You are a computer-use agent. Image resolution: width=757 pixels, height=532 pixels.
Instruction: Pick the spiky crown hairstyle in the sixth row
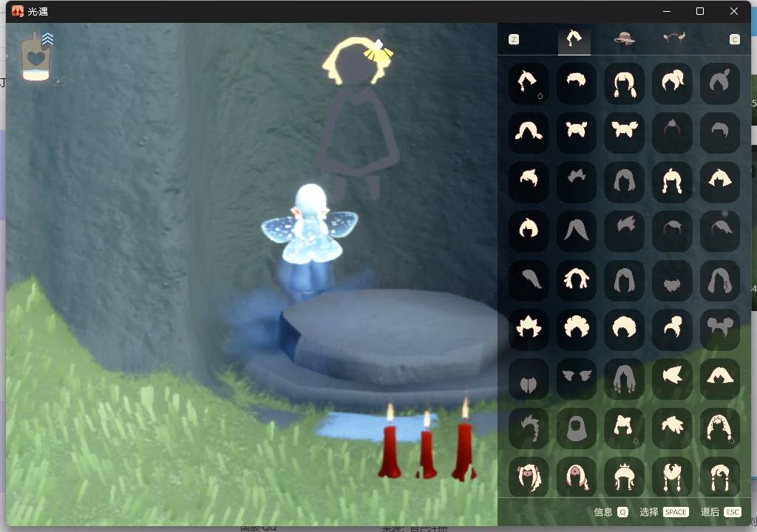(x=529, y=330)
